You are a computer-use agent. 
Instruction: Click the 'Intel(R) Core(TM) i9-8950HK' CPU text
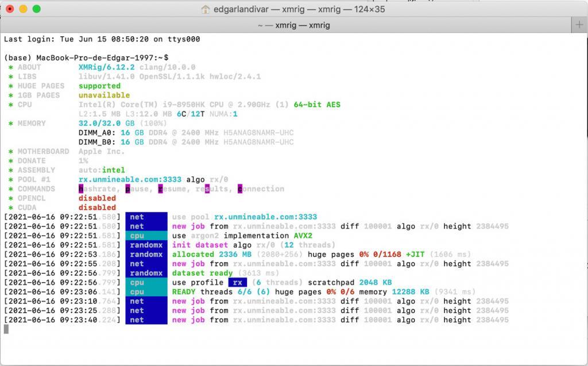pyautogui.click(x=141, y=105)
